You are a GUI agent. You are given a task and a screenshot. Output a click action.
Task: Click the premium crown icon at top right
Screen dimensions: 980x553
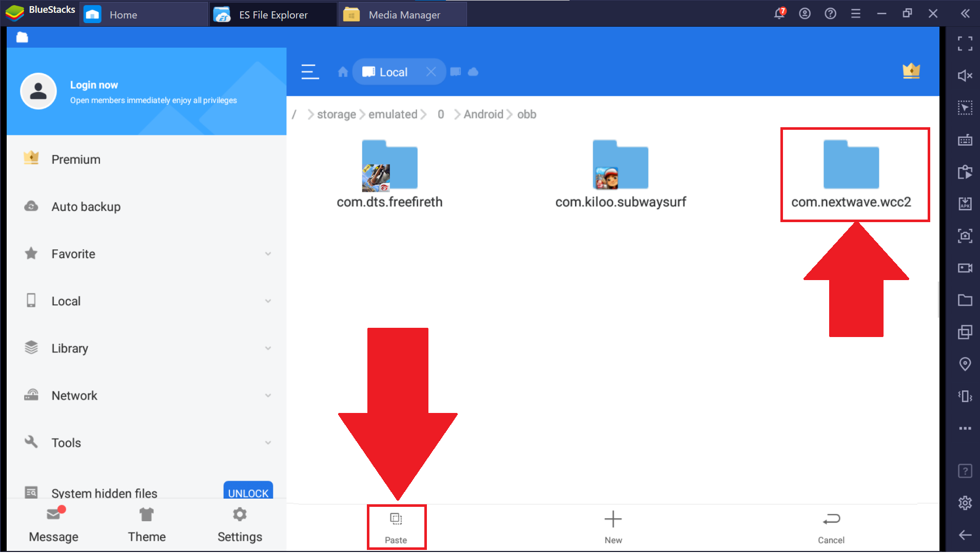(911, 71)
